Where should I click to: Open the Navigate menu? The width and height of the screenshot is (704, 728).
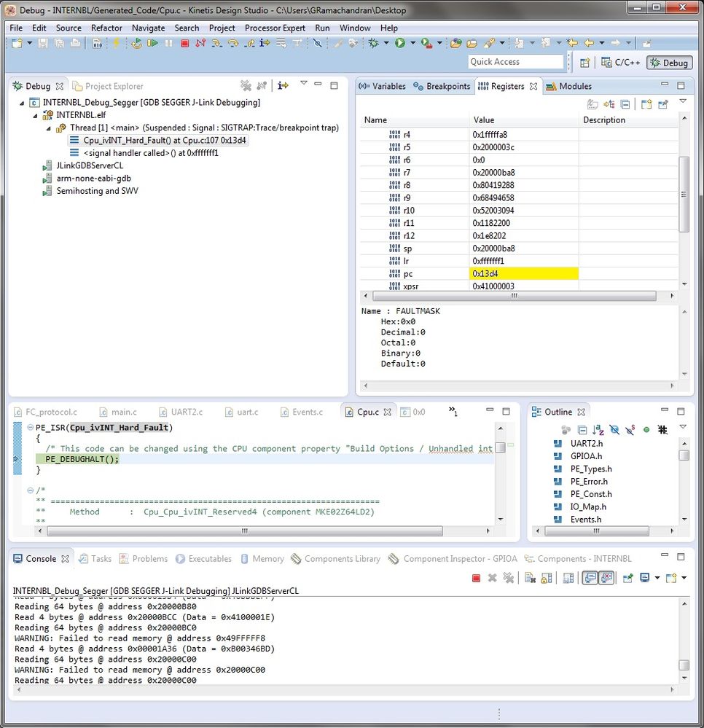[x=148, y=28]
